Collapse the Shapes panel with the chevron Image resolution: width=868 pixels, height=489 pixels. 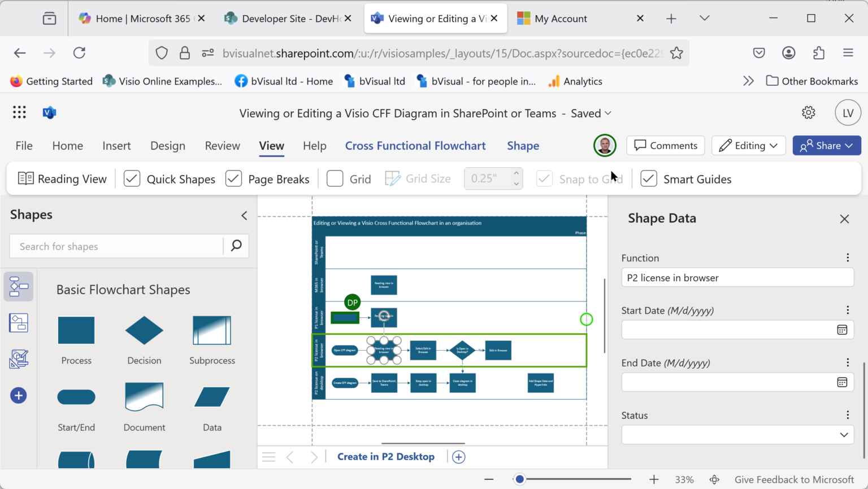click(244, 215)
